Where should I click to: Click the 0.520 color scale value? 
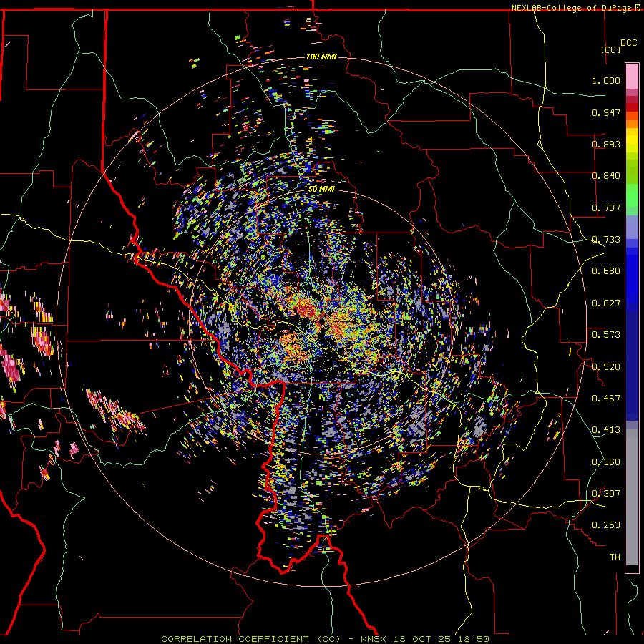606,367
